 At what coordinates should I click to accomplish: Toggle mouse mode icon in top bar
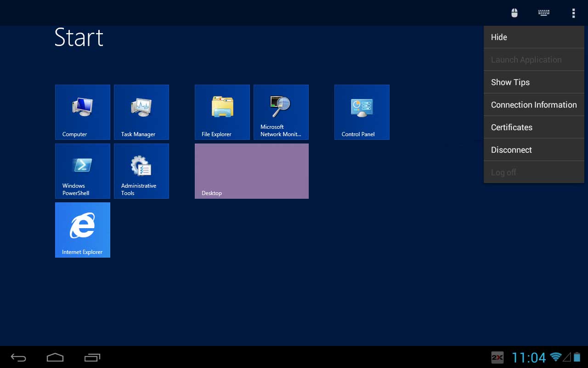pos(514,13)
